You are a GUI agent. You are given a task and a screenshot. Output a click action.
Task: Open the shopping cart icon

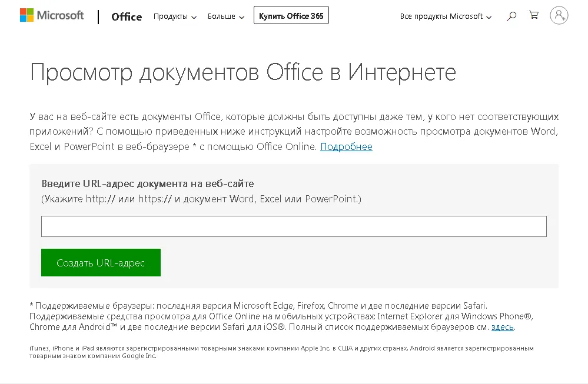534,15
